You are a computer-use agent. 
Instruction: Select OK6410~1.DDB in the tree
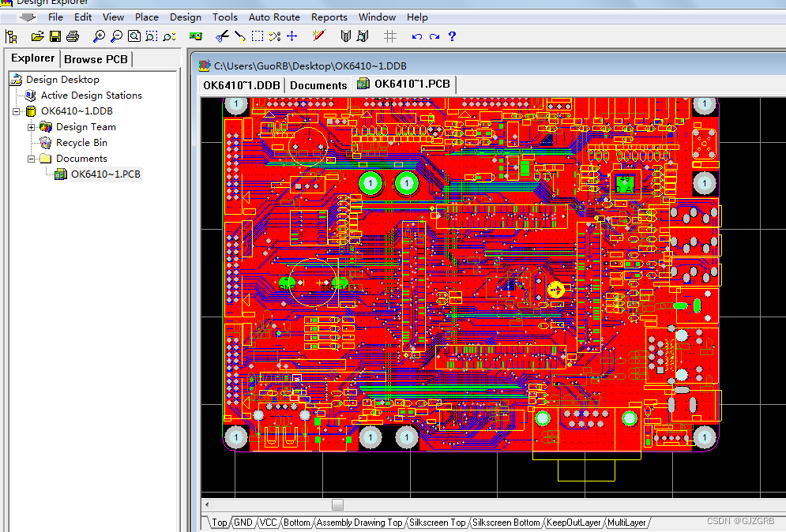pyautogui.click(x=77, y=111)
